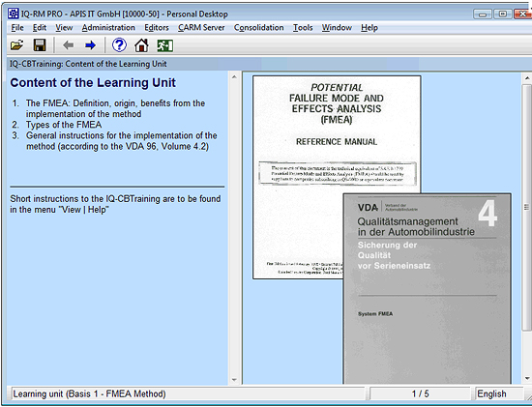
Task: Click list item 'General instructions for the implementation'
Action: coord(122,141)
